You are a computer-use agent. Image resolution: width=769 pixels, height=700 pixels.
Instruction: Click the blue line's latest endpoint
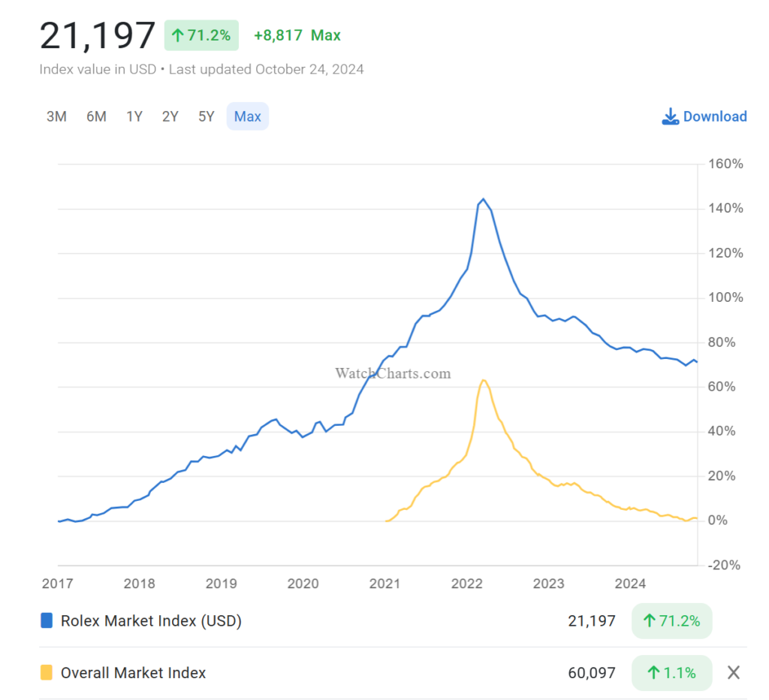point(697,362)
